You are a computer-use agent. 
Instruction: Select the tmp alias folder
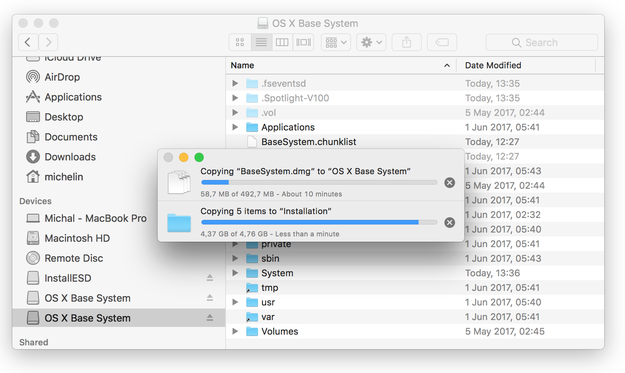pos(269,288)
